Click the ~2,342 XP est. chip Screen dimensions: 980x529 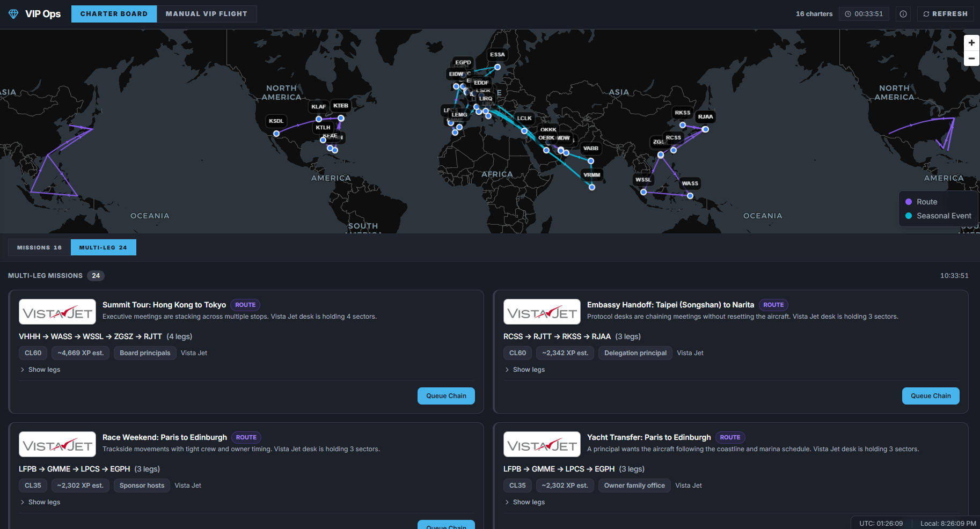tap(565, 353)
